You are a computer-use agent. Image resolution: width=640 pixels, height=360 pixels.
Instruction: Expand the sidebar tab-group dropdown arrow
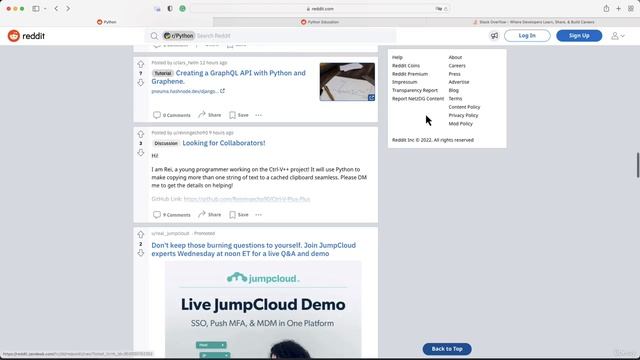coord(45,9)
